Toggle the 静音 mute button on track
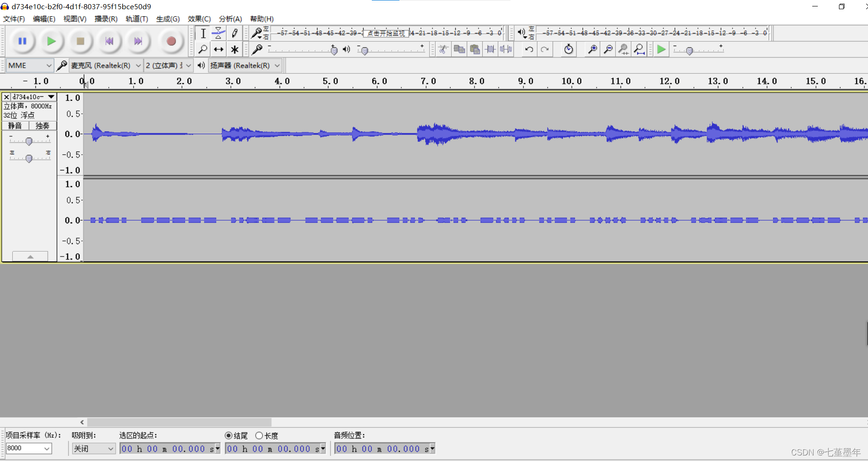Viewport: 868px width, 461px height. (x=15, y=126)
